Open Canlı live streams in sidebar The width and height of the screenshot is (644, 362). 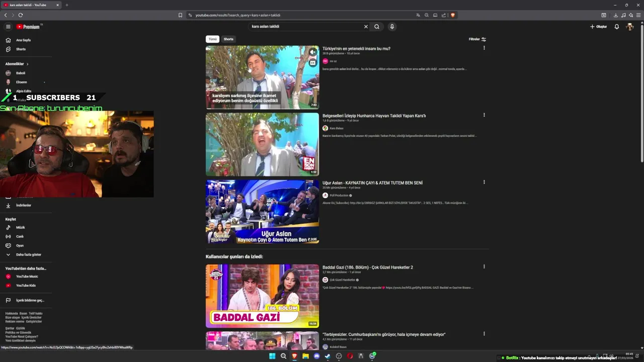click(20, 236)
